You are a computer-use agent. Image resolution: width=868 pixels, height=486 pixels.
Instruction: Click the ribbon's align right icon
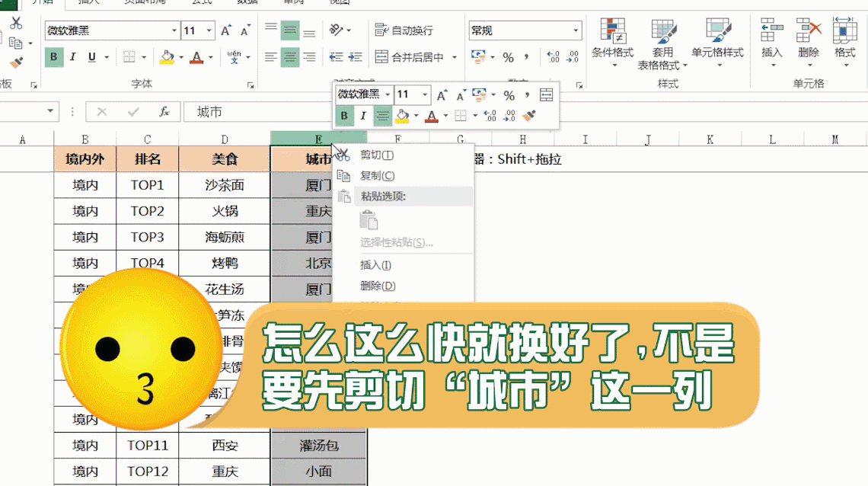coord(309,57)
